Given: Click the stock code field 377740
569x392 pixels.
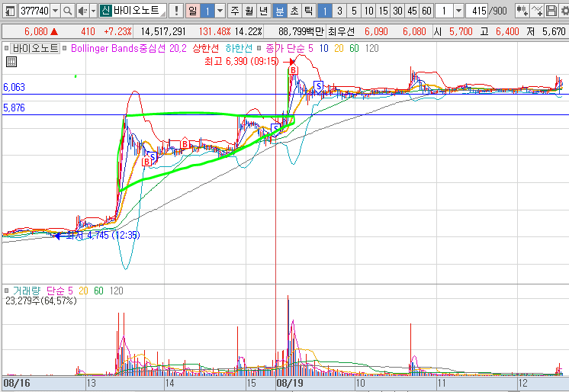Looking at the screenshot, I should pyautogui.click(x=34, y=11).
